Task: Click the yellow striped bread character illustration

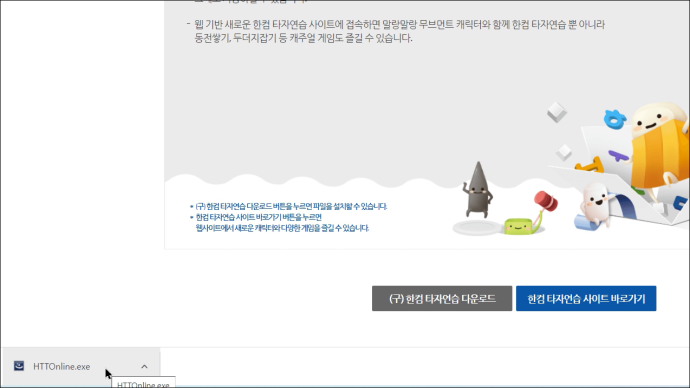Action: 659,147
